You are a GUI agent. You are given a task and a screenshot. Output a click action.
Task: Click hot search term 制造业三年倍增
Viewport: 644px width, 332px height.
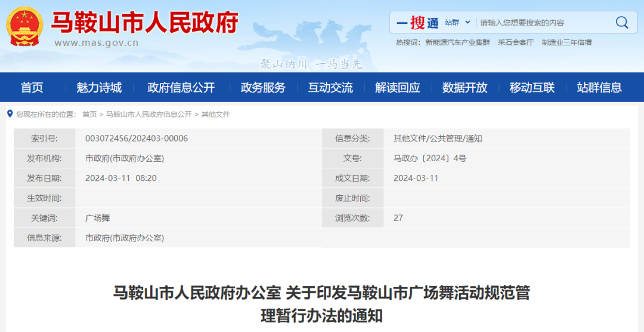coord(566,42)
